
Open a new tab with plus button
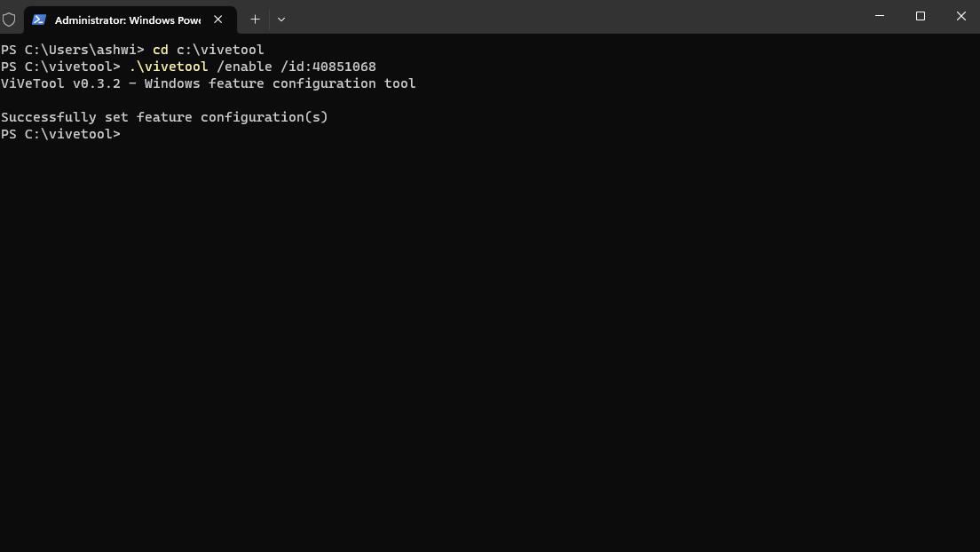255,19
